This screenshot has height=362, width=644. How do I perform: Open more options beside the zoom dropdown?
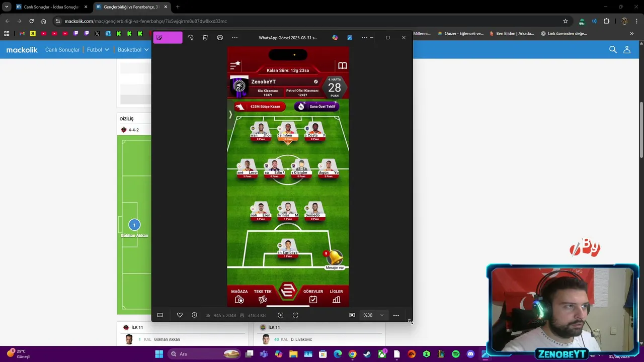click(396, 315)
